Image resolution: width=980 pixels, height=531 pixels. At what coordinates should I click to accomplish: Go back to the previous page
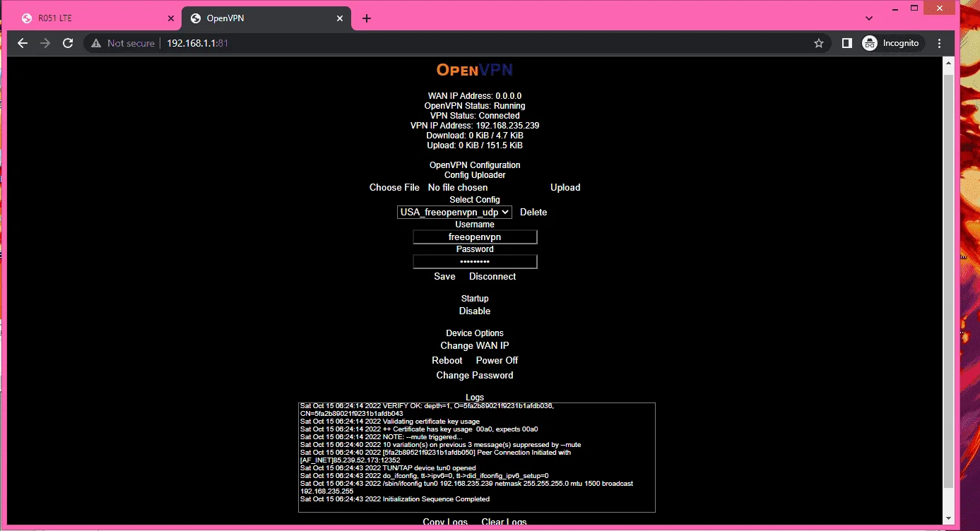click(x=23, y=43)
